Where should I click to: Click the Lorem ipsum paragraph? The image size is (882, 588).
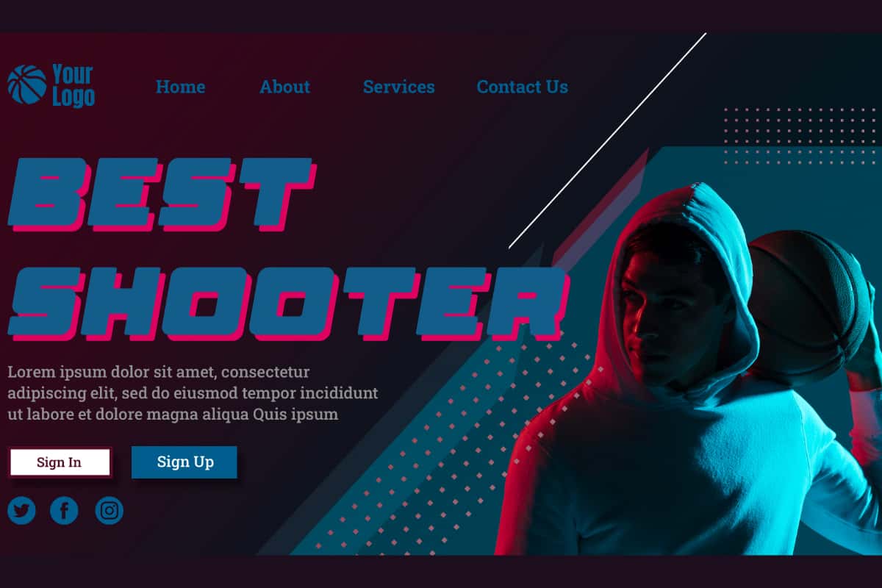point(193,393)
